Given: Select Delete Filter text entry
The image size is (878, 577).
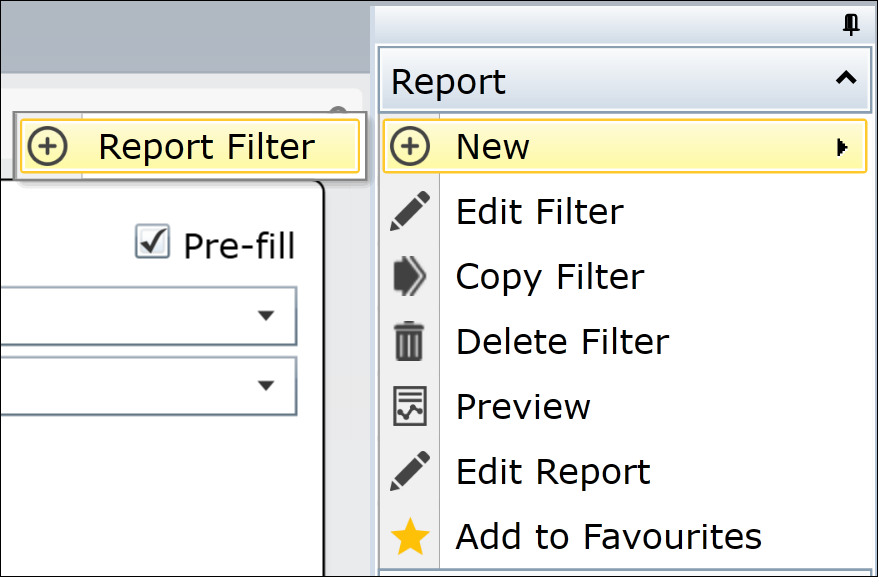Looking at the screenshot, I should tap(562, 341).
